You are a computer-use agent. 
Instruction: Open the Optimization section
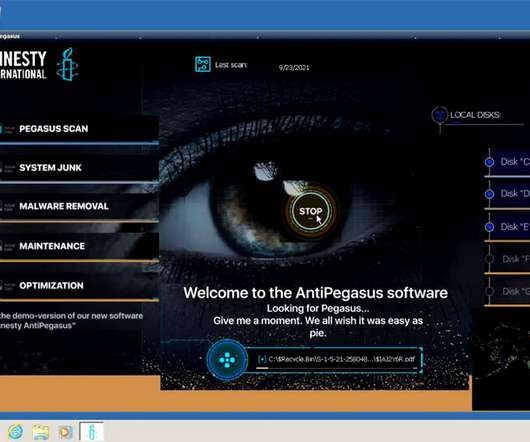79,286
